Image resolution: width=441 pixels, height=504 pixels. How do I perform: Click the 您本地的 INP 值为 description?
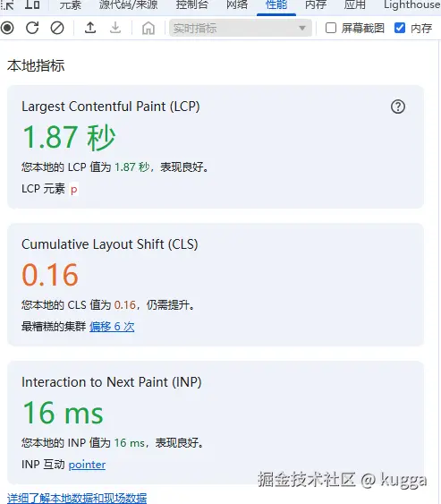[x=113, y=442]
